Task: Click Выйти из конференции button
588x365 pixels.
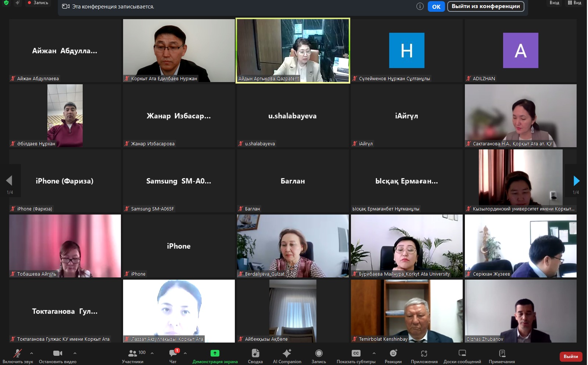Action: 485,6
